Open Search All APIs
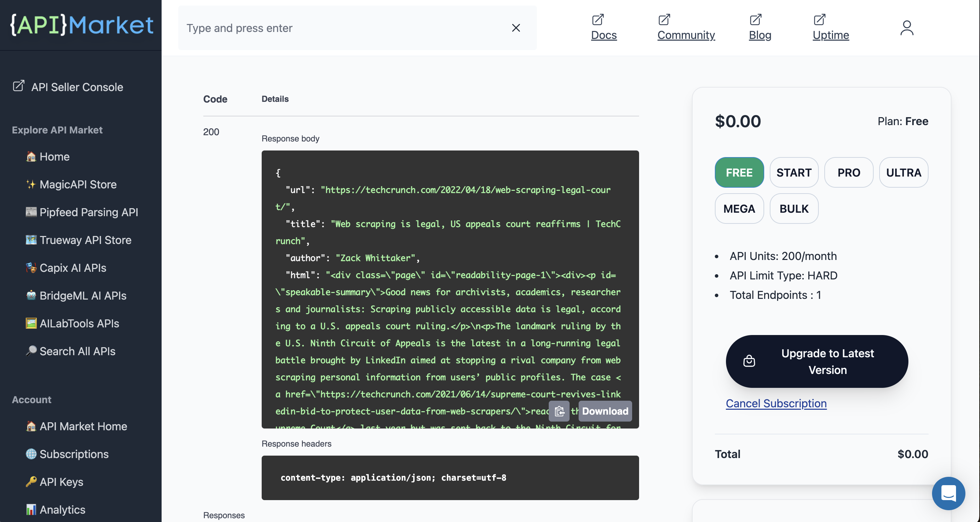980x522 pixels. [71, 351]
